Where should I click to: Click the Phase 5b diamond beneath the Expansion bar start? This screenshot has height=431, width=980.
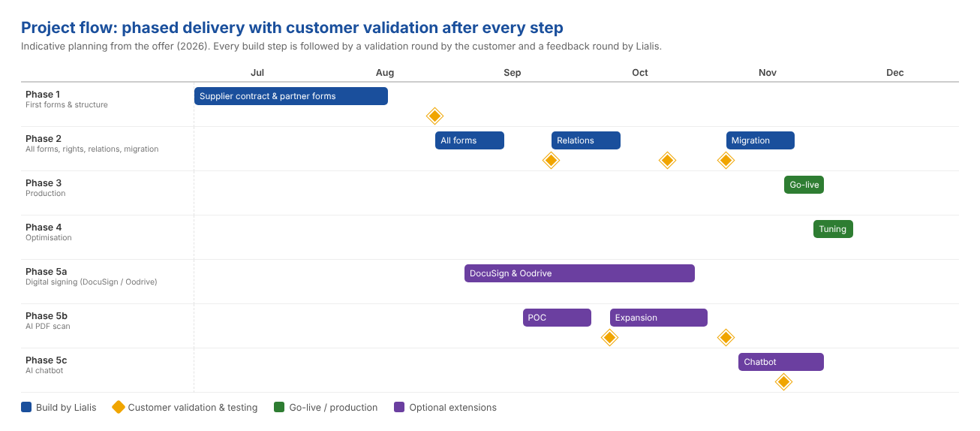(609, 337)
